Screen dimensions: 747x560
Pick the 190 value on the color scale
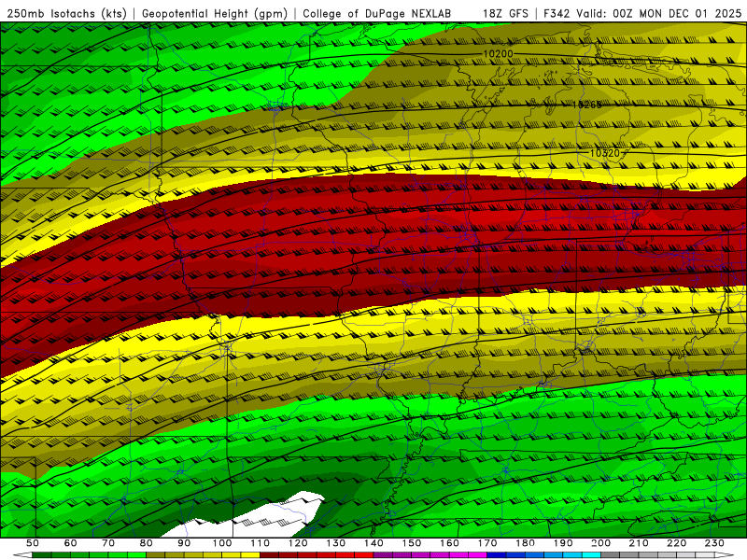[563, 543]
